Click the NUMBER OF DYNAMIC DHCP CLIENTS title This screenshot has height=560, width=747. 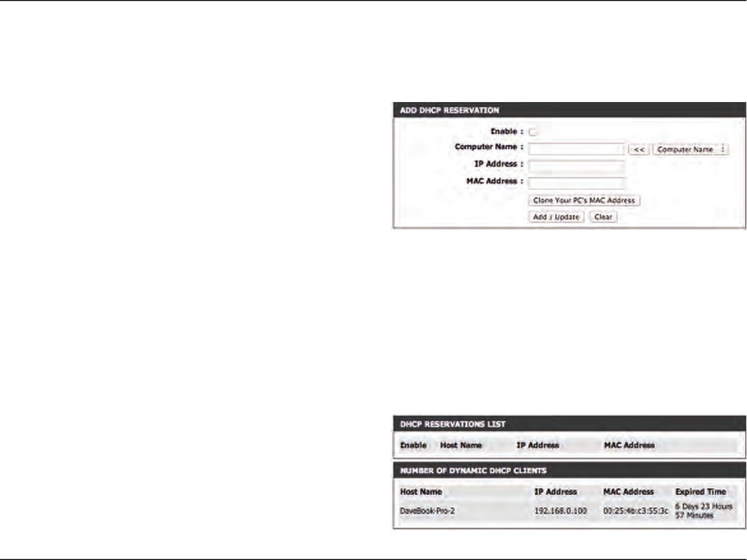pyautogui.click(x=473, y=471)
